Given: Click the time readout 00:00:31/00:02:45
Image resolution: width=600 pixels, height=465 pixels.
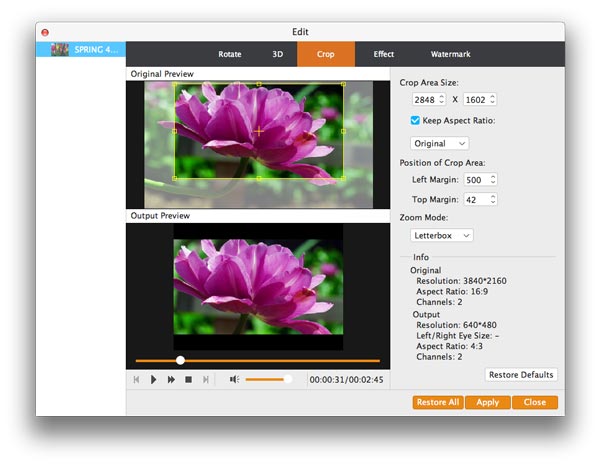Looking at the screenshot, I should coord(346,380).
